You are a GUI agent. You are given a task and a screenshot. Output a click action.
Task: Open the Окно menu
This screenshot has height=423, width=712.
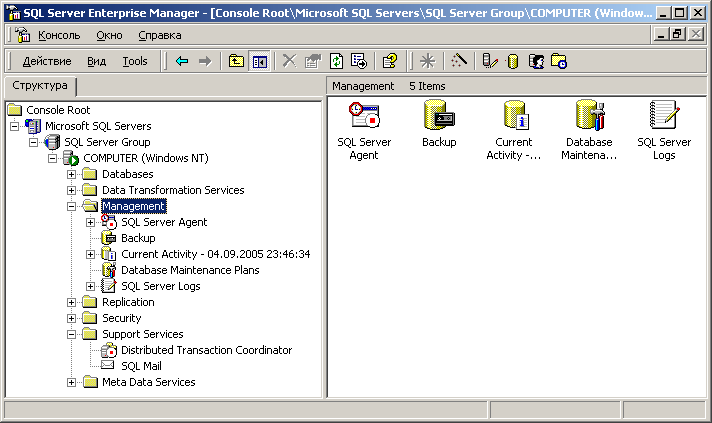tap(109, 35)
